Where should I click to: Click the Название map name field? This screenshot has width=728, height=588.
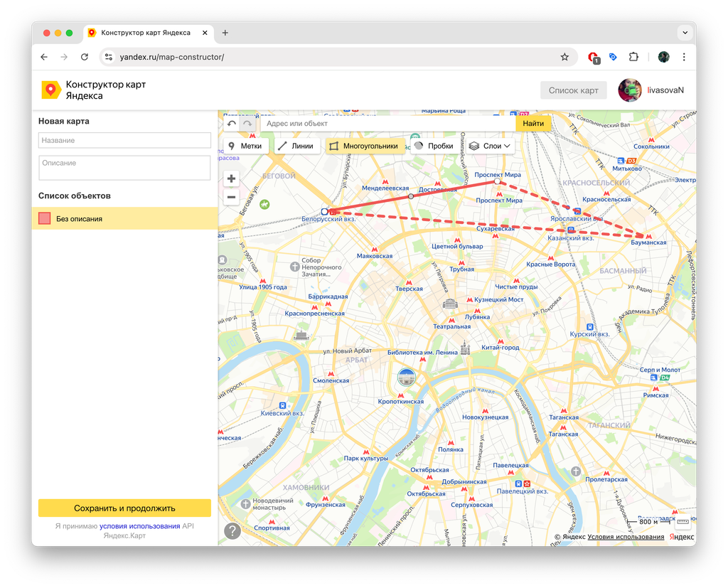[124, 140]
